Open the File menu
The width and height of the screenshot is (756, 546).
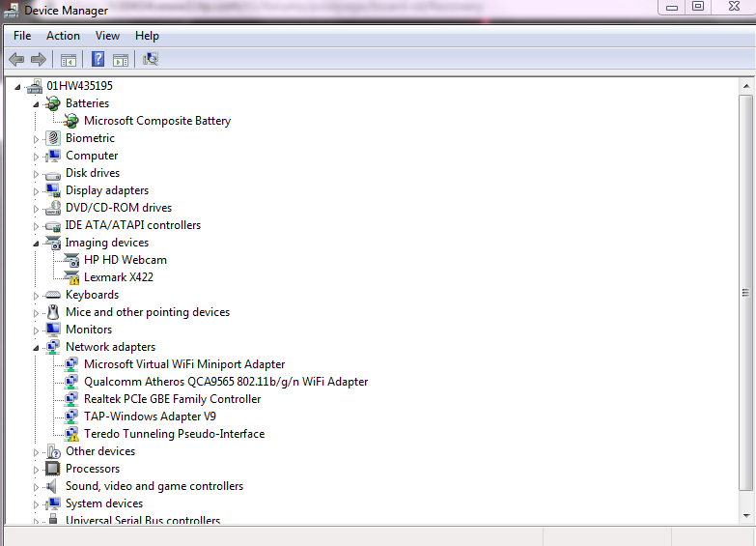tap(22, 36)
